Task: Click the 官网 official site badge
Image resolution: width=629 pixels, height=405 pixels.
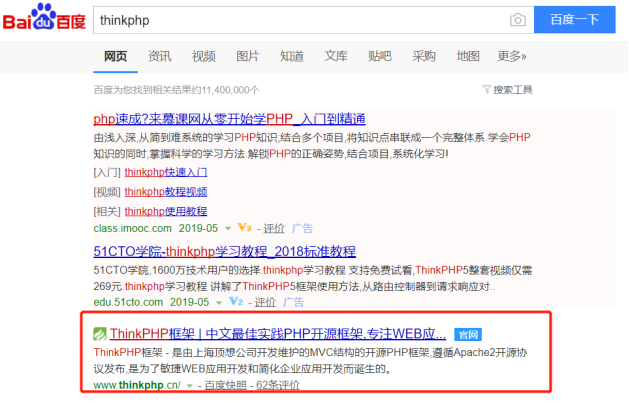Action: click(468, 334)
